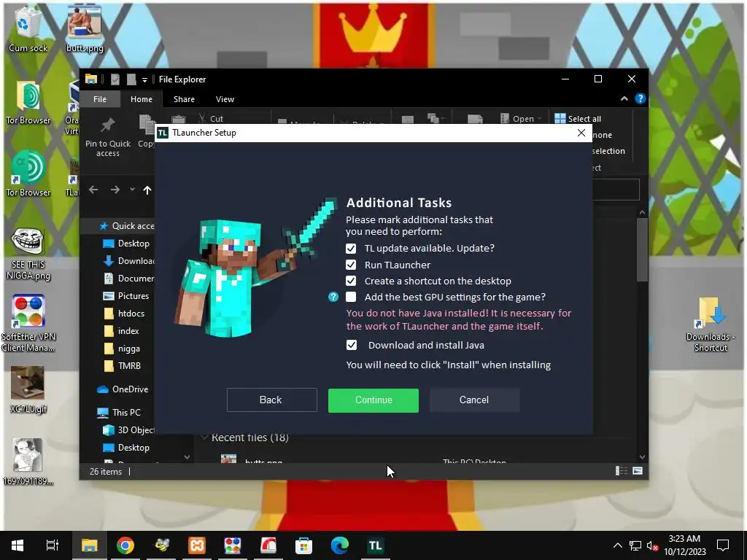Open the Windows Start menu
Image resolution: width=747 pixels, height=560 pixels.
[18, 545]
